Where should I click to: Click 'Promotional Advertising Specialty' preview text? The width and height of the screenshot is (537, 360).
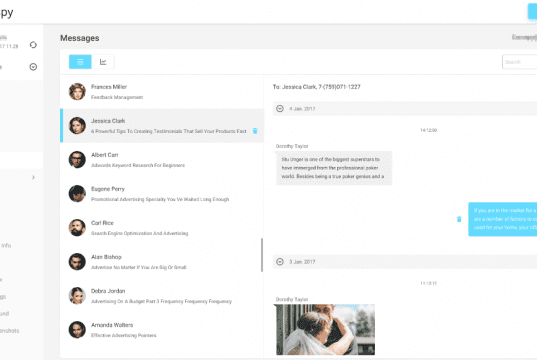click(160, 199)
